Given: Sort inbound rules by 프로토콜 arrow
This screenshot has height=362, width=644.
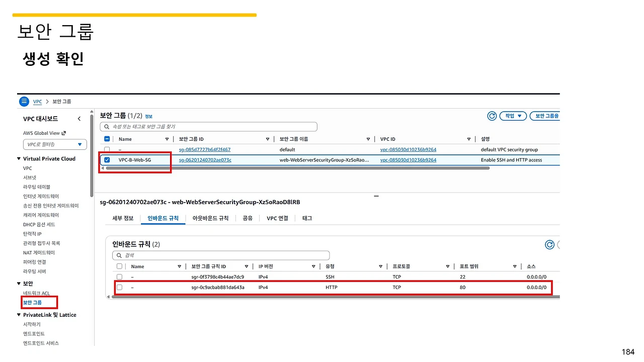Looking at the screenshot, I should tap(447, 266).
